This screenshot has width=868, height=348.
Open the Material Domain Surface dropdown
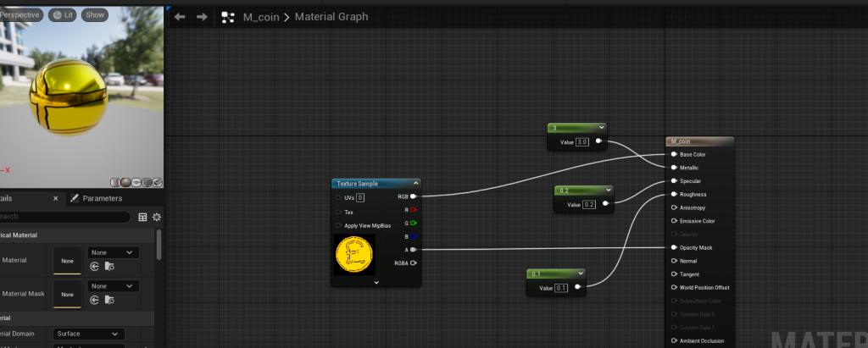coord(88,334)
